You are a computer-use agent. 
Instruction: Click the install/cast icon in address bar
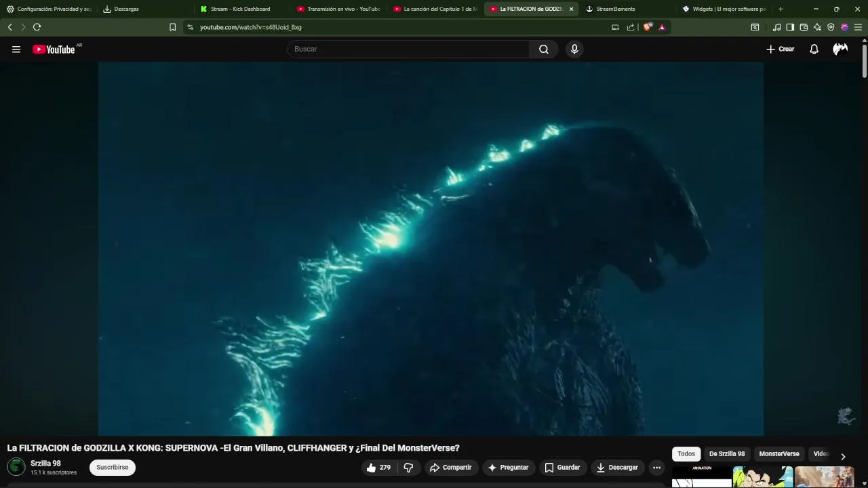(x=615, y=27)
